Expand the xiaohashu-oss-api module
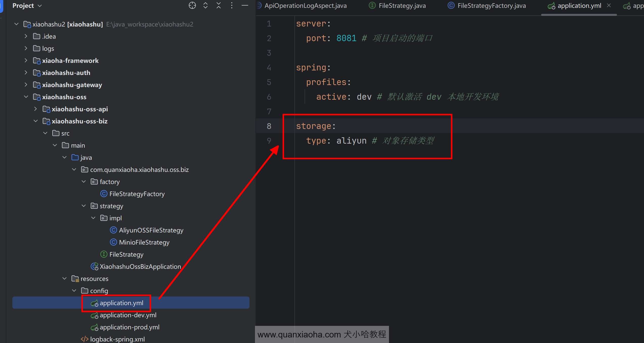This screenshot has width=644, height=343. pyautogui.click(x=35, y=109)
